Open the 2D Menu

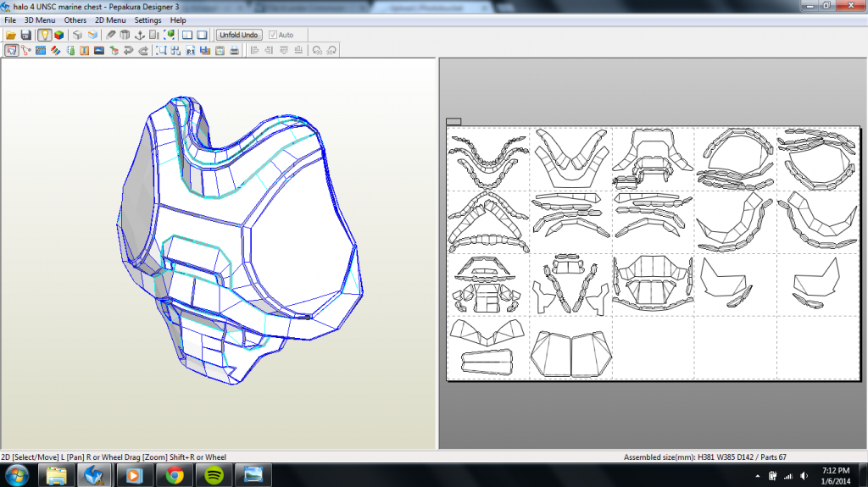click(x=110, y=20)
